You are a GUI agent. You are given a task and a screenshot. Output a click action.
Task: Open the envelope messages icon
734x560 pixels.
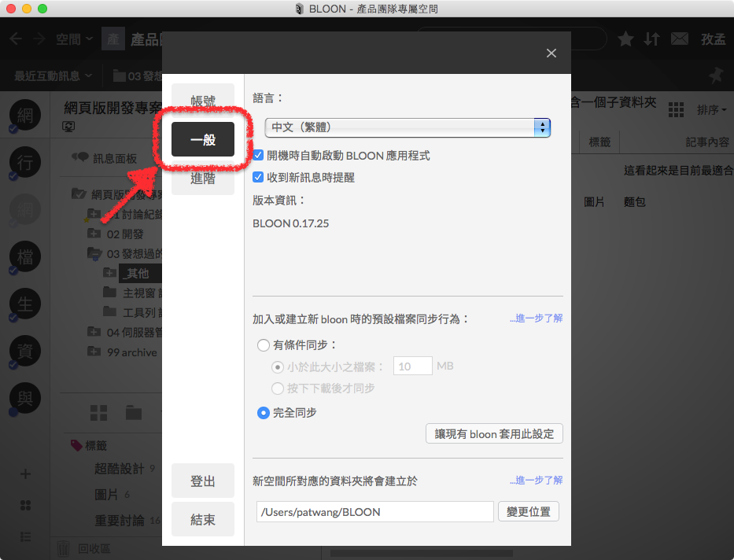(679, 39)
